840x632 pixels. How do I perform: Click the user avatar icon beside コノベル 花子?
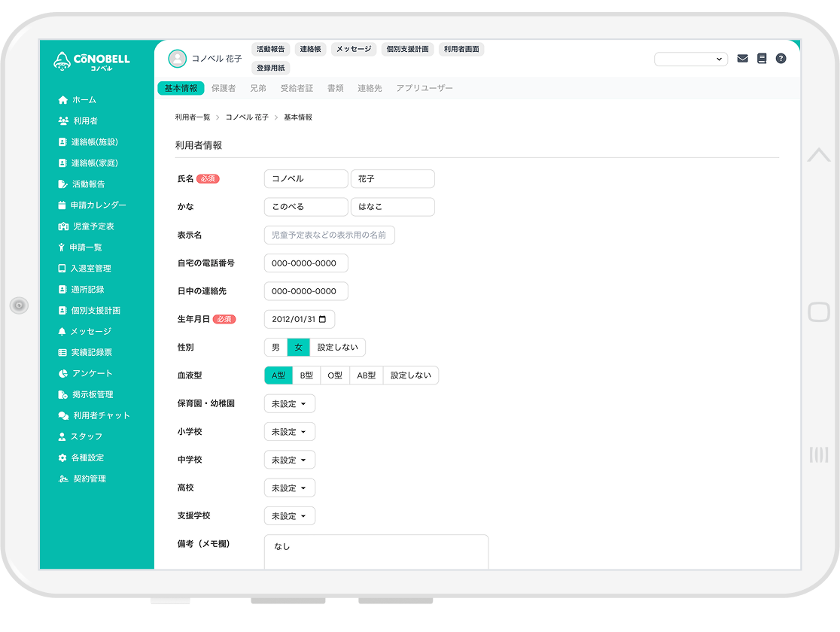(177, 59)
